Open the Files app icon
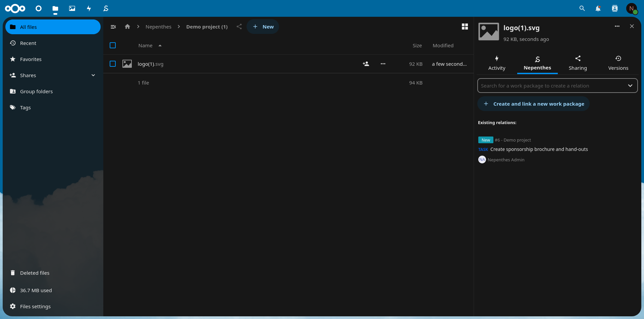Image resolution: width=644 pixels, height=319 pixels. [55, 8]
